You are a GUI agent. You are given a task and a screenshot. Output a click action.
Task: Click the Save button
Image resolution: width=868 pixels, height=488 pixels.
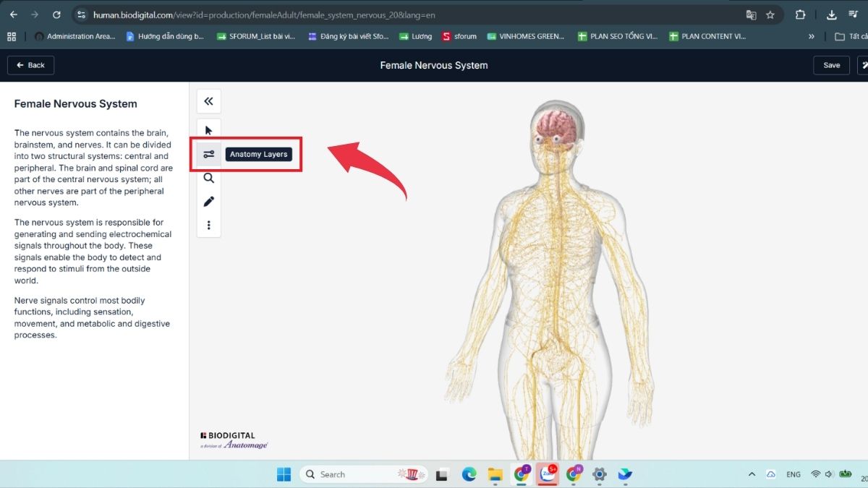pyautogui.click(x=832, y=65)
